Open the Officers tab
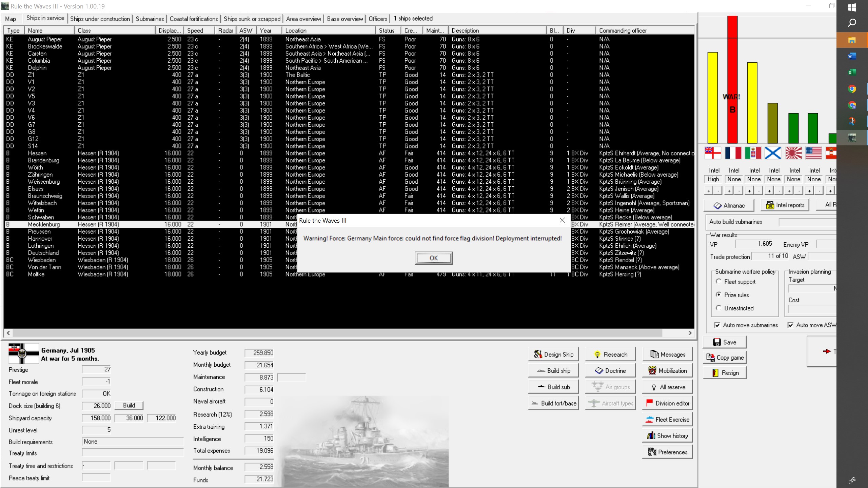Image resolution: width=868 pixels, height=488 pixels. click(378, 19)
